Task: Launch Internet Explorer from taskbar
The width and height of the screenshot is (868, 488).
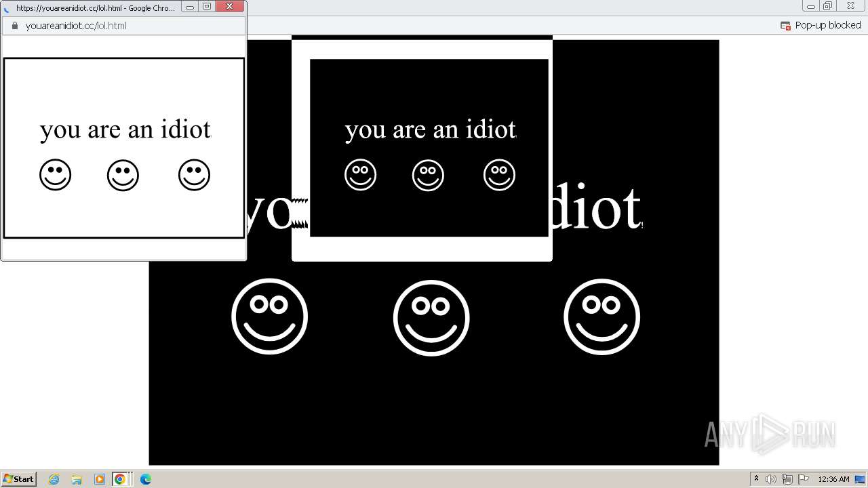Action: pos(54,479)
